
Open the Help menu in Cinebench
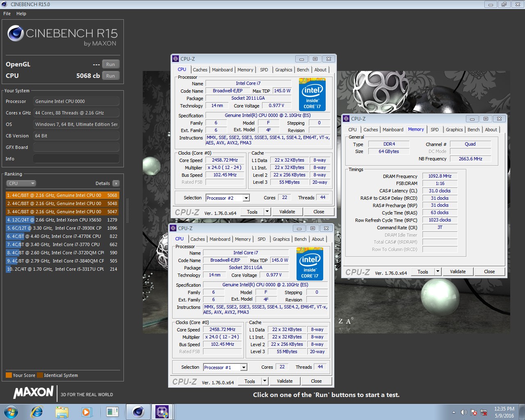[x=21, y=14]
